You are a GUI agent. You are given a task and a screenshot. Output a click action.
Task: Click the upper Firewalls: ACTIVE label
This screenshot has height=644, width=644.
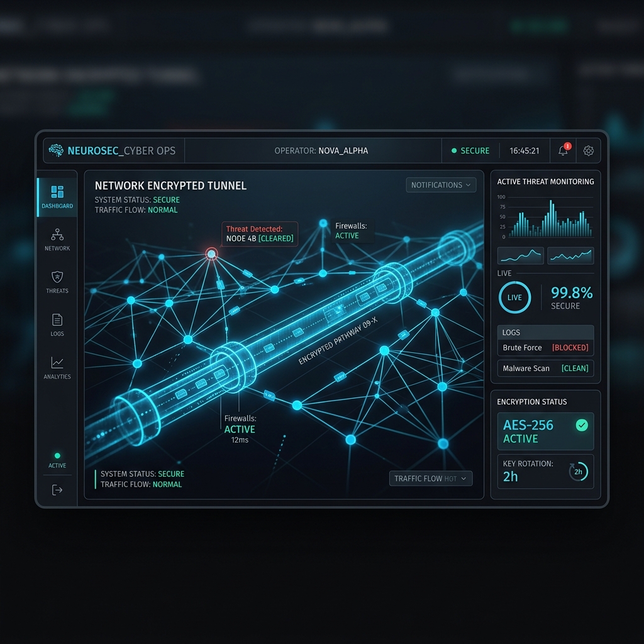coord(351,230)
